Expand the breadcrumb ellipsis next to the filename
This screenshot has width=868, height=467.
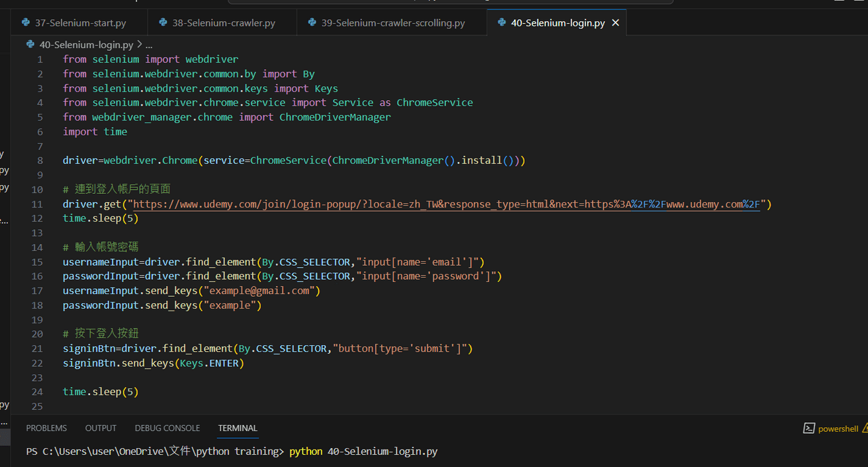(x=148, y=44)
